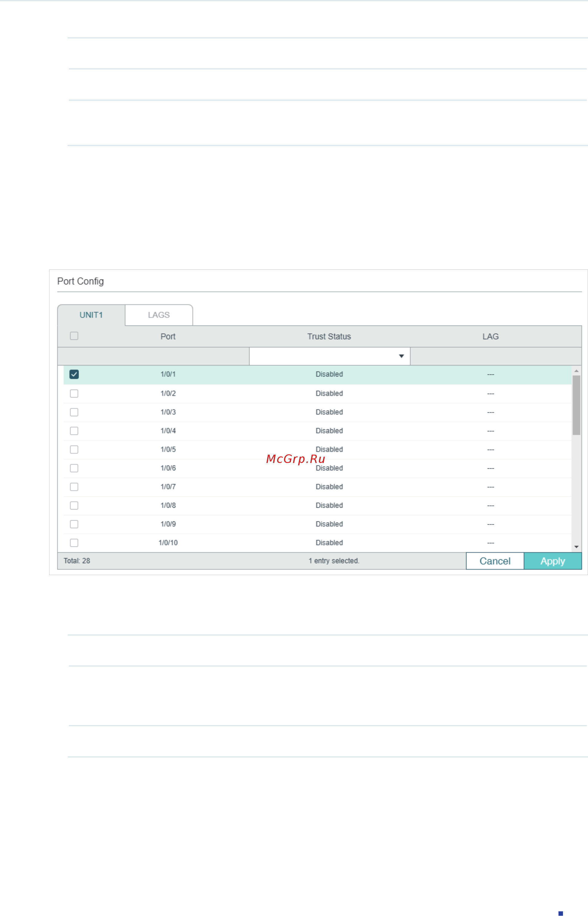Click the LAG column header
The width and height of the screenshot is (588, 917).
pyautogui.click(x=491, y=337)
